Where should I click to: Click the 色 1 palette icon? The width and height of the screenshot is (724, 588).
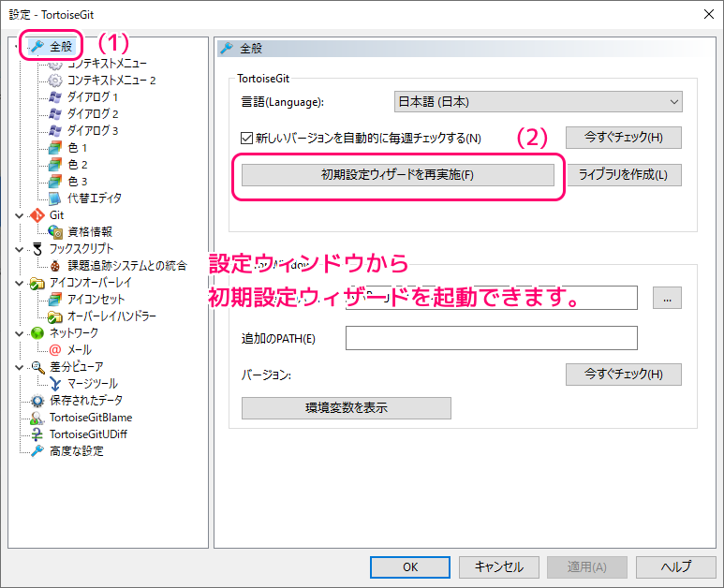pos(55,148)
